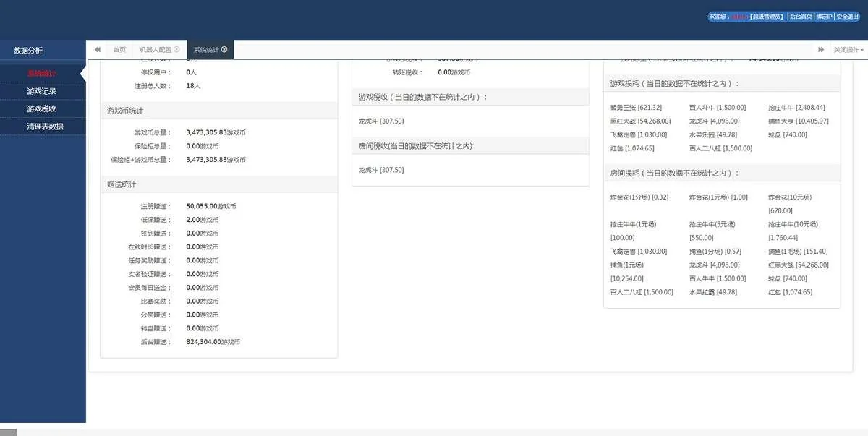The height and width of the screenshot is (436, 868).
Task: Click the 赠送统计 section header
Action: pos(122,185)
